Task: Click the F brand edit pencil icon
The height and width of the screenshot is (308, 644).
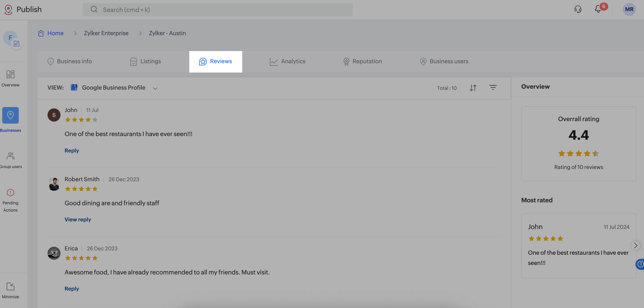Action: 17,44
